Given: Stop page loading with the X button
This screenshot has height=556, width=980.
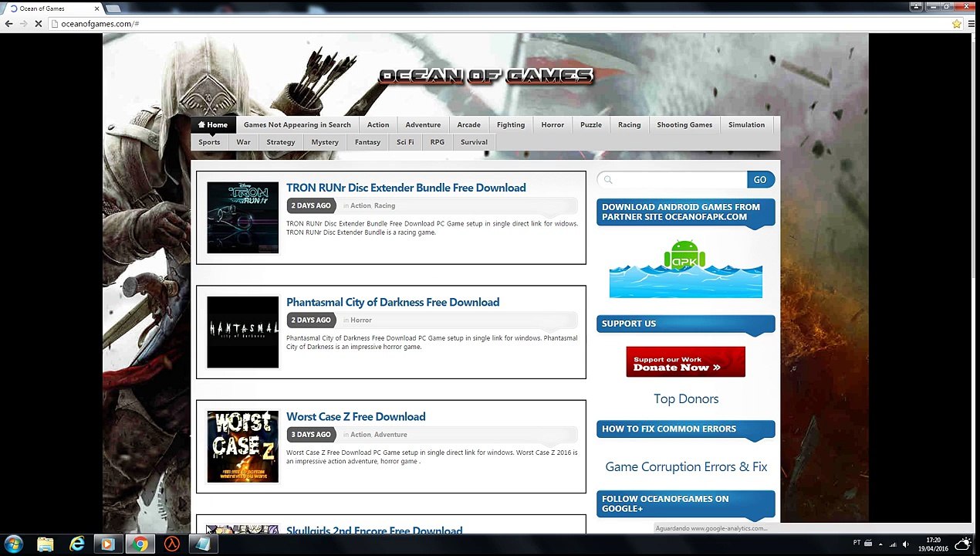Looking at the screenshot, I should coord(39,24).
